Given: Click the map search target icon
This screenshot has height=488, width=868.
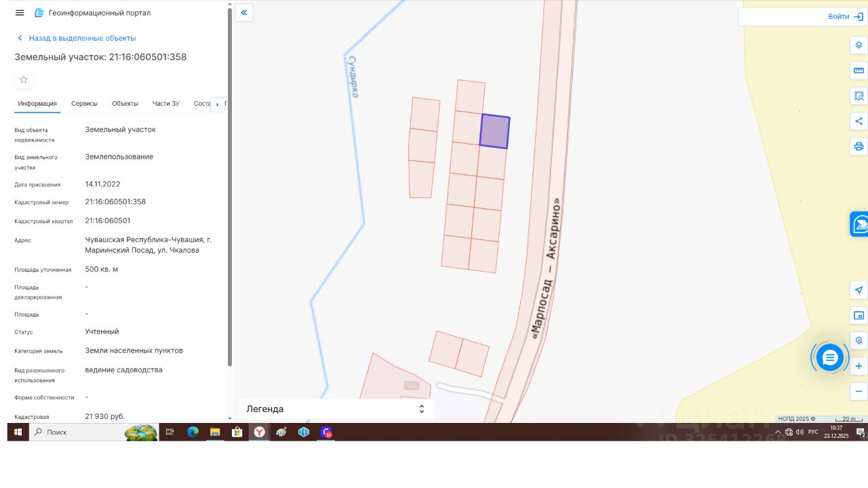Looking at the screenshot, I should [x=859, y=341].
